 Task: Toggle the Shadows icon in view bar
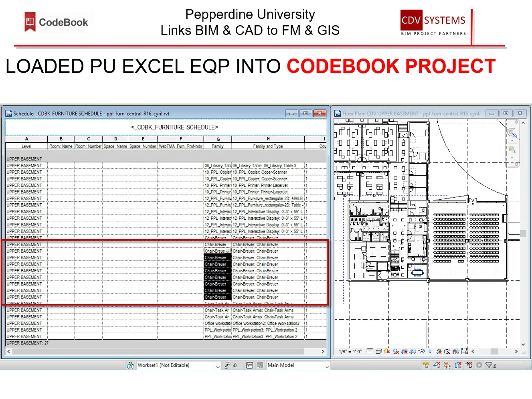(x=396, y=351)
